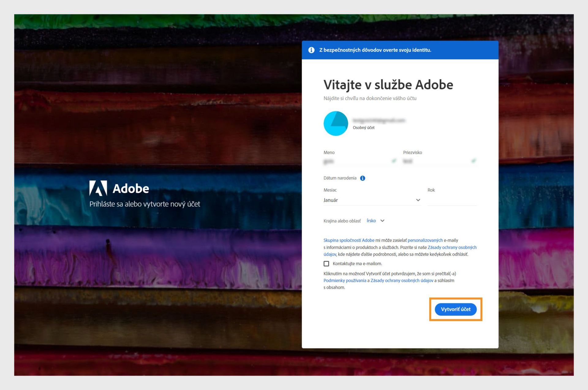
Task: Check the Kontaktujte ma e-mailom checkbox
Action: click(326, 264)
